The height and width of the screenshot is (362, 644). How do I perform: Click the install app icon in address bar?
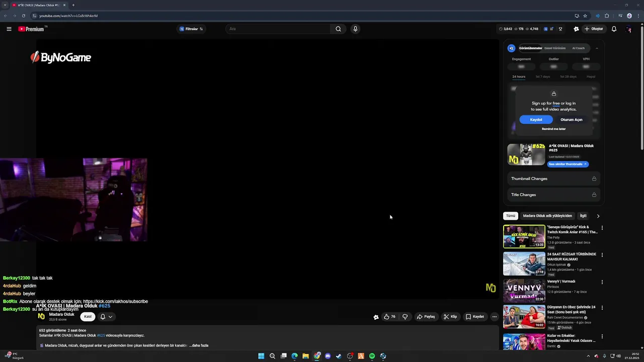coord(577,16)
